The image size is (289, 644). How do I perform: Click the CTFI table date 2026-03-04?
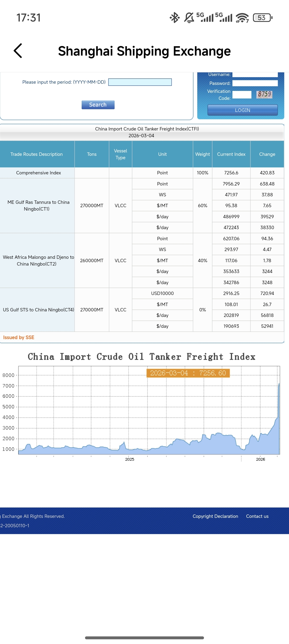[142, 136]
